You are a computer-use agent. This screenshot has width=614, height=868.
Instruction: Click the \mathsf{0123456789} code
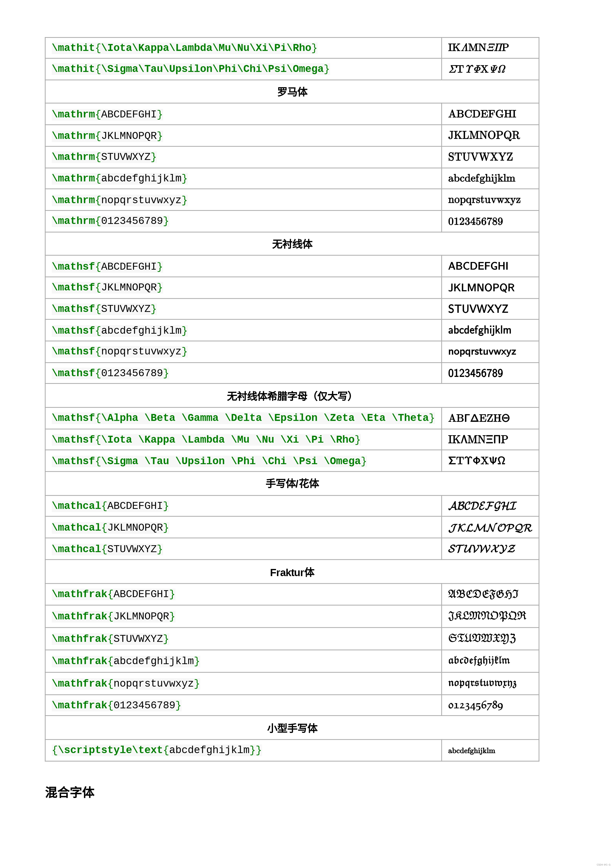[110, 373]
